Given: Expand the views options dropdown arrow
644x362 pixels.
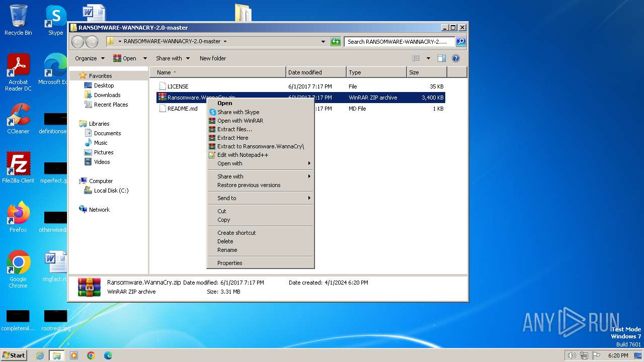Looking at the screenshot, I should point(428,58).
